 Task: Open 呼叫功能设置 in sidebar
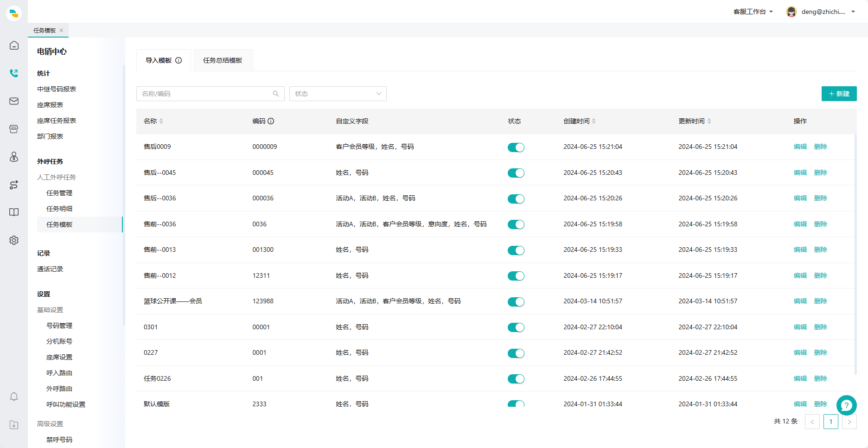click(x=66, y=404)
